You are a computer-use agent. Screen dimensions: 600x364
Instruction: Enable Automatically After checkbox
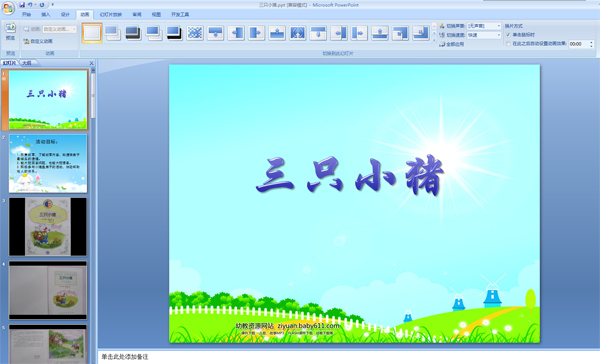pos(508,44)
